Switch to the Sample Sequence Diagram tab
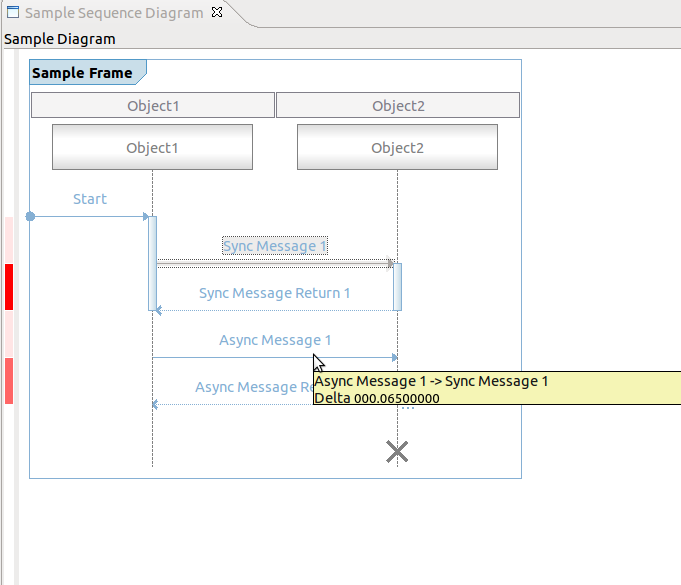The image size is (681, 585). coord(113,13)
